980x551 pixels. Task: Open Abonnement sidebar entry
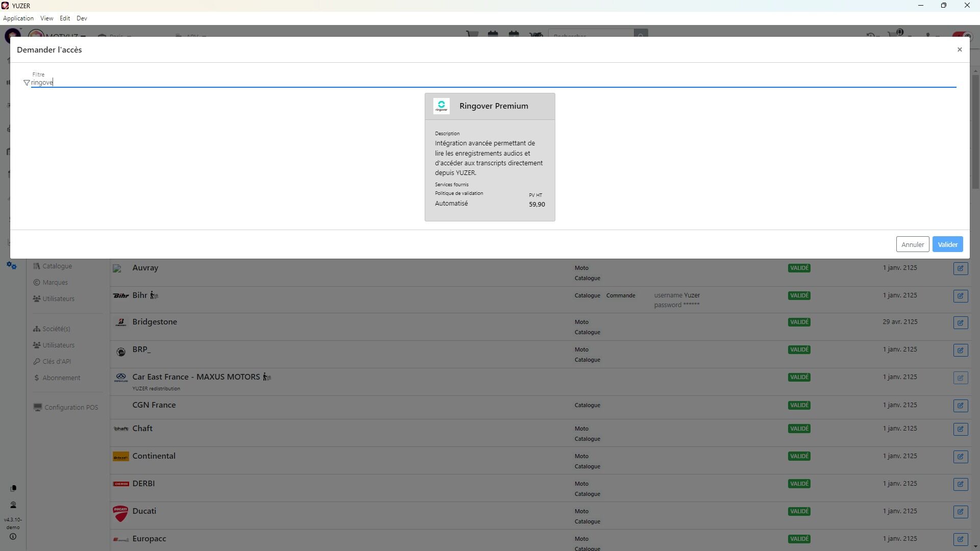pyautogui.click(x=61, y=378)
